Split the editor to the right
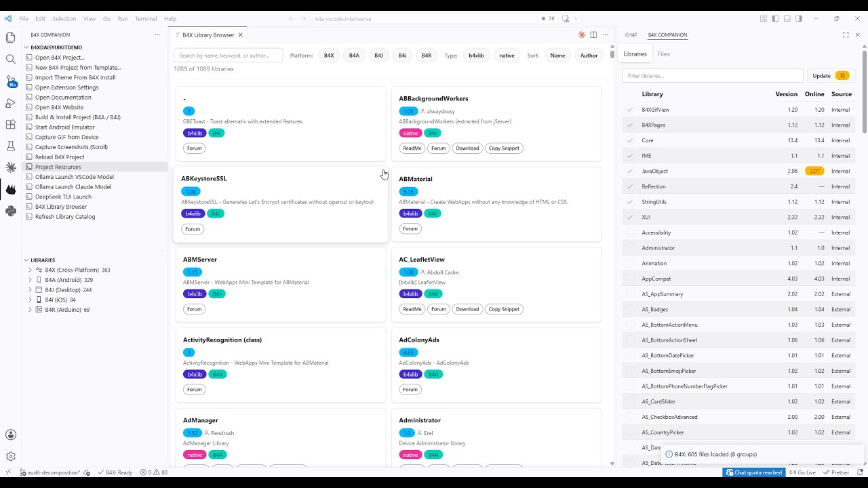 (x=593, y=35)
